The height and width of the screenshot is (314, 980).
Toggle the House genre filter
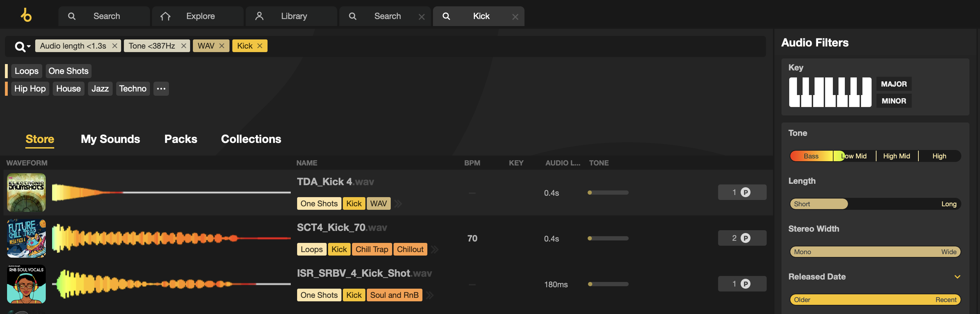69,89
